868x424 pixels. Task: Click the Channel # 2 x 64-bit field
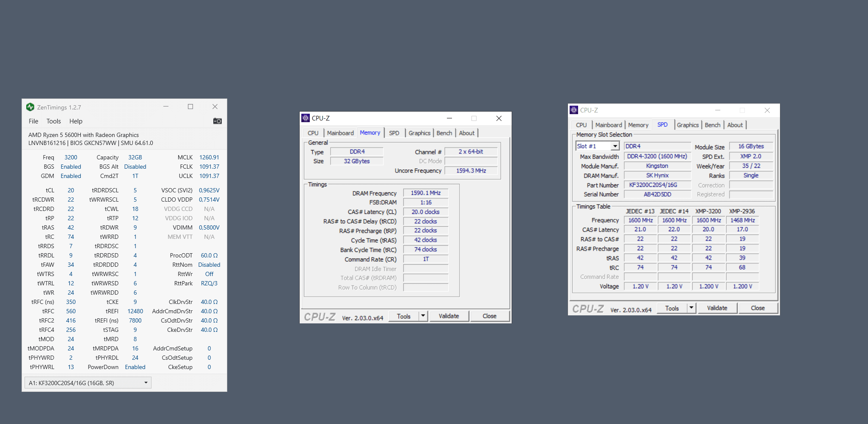(x=471, y=151)
